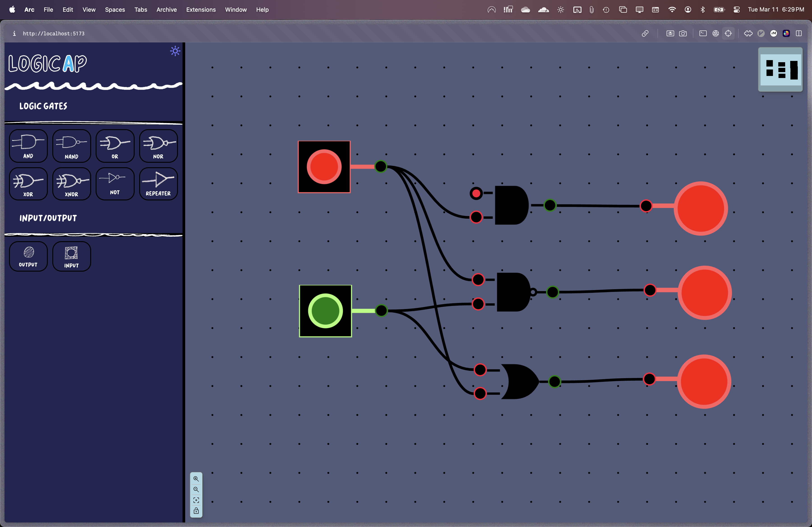The image size is (812, 527).
Task: Click the zoom in magnifier button
Action: [196, 479]
